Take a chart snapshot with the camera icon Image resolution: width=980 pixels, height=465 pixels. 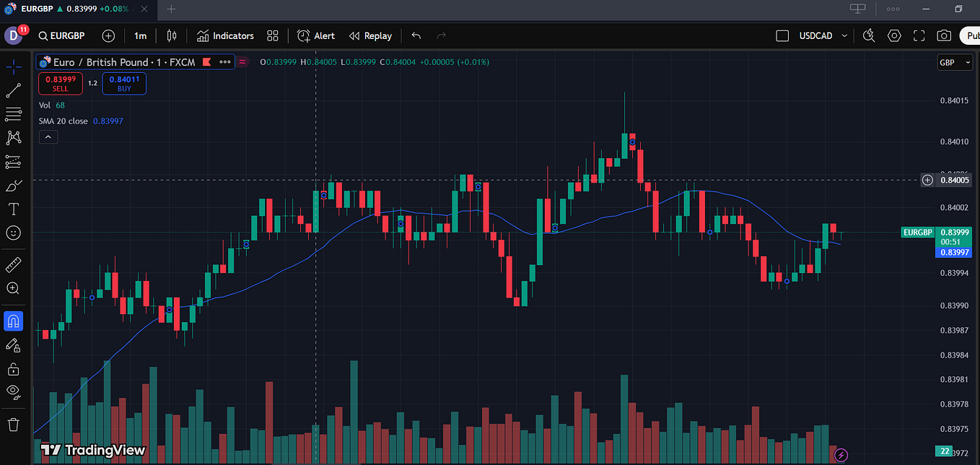click(943, 35)
